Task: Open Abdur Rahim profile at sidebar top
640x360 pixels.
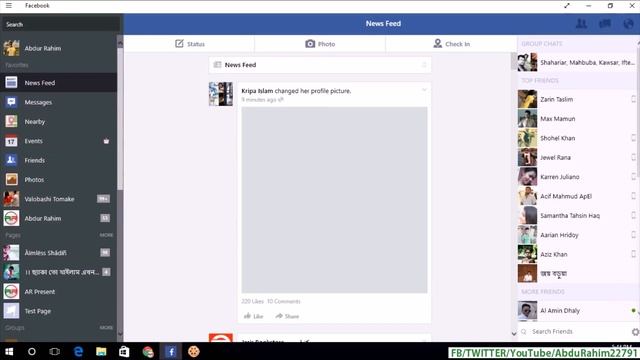Action: coord(58,48)
